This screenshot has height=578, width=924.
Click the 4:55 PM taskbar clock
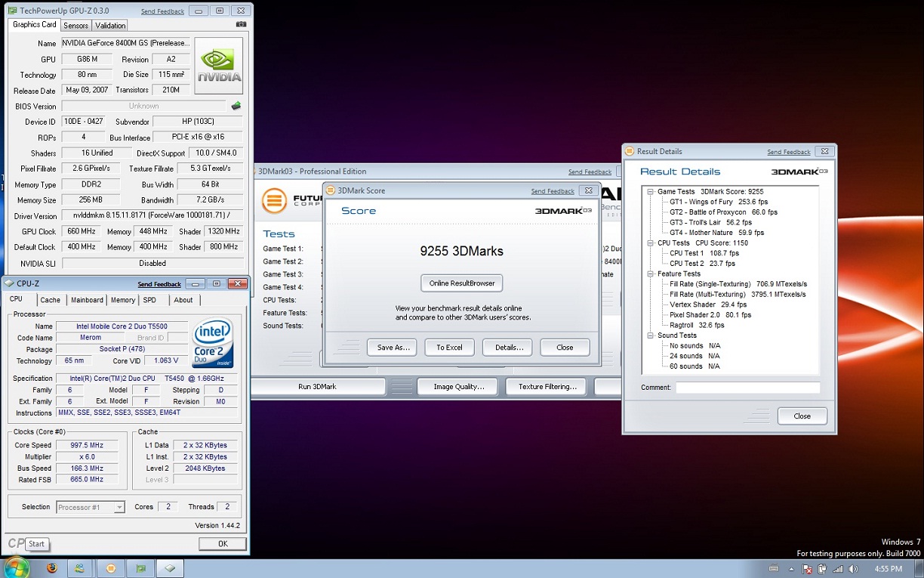point(887,569)
